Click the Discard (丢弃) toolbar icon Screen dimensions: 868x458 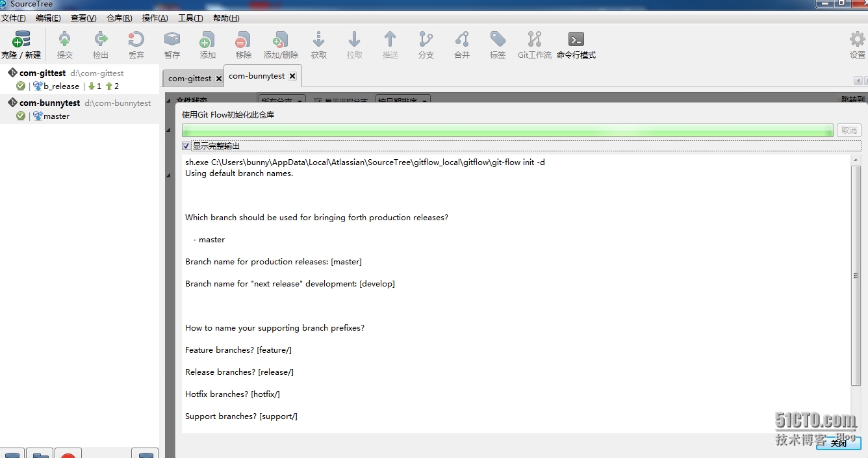pyautogui.click(x=136, y=40)
